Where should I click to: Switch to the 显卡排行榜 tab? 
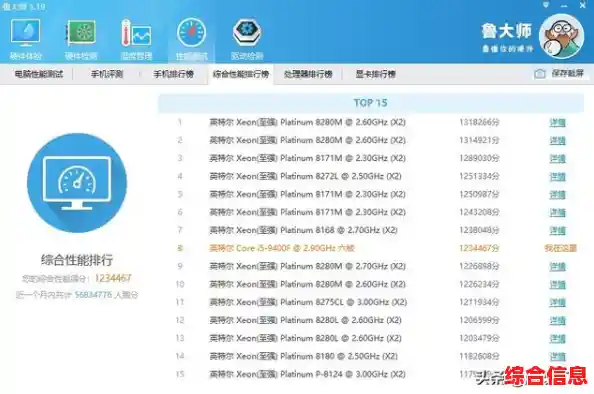pyautogui.click(x=375, y=74)
